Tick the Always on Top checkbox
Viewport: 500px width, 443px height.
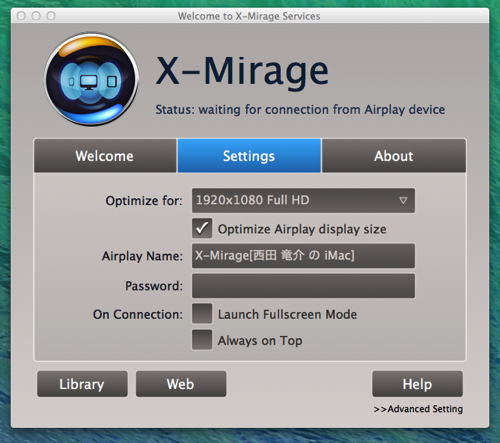pos(202,340)
